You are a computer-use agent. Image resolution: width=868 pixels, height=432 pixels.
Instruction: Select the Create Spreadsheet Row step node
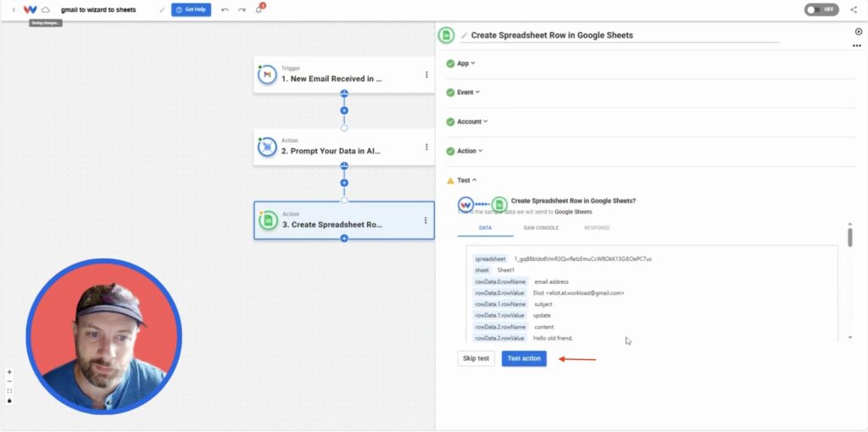344,220
